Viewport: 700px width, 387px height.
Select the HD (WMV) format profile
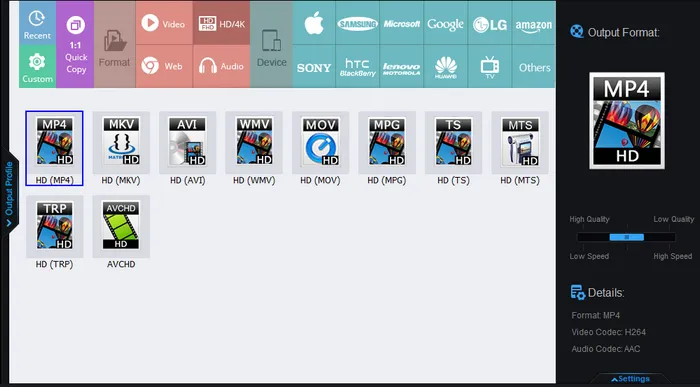254,148
